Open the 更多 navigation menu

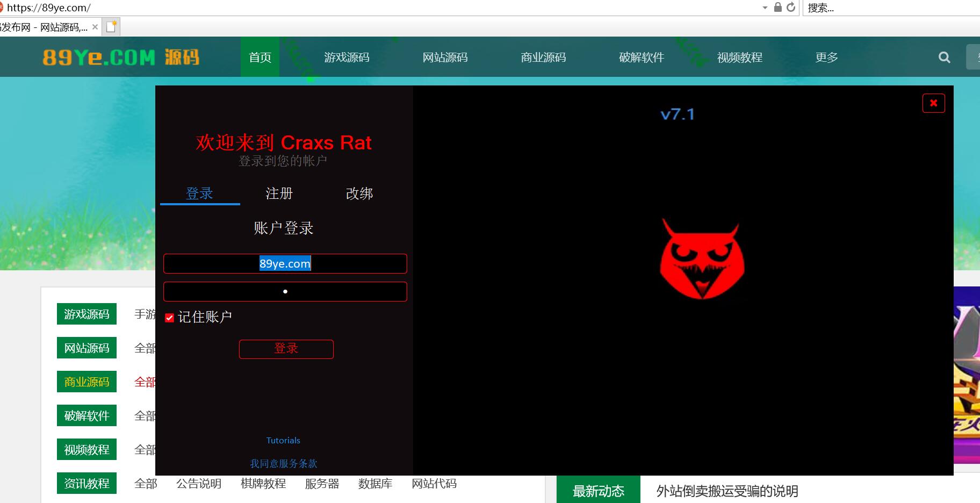click(x=827, y=58)
